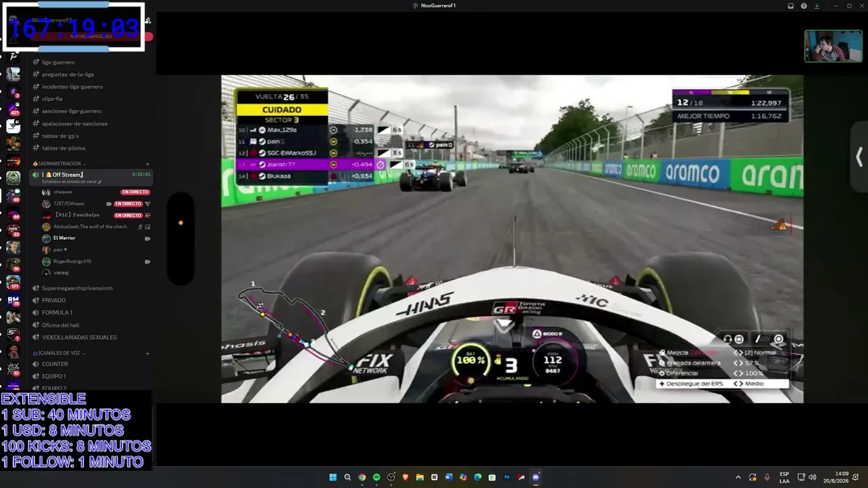
Task: Select user chaquee in voice channel
Action: coord(63,192)
